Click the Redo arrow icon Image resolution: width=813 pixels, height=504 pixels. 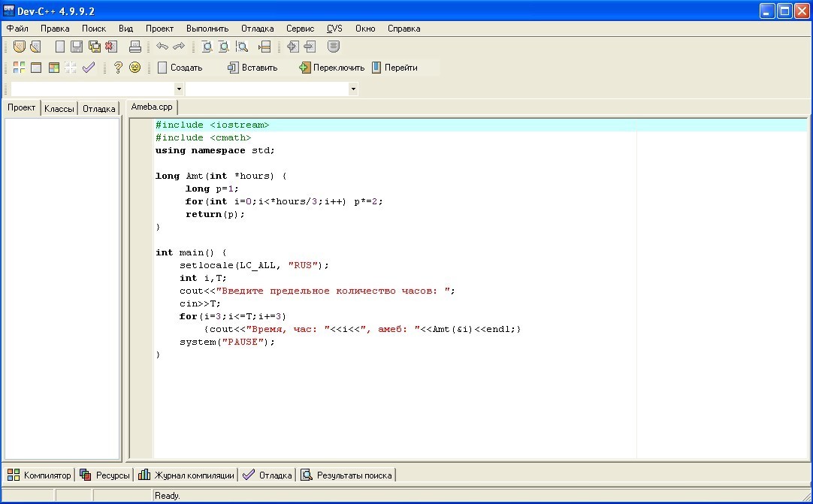point(179,47)
